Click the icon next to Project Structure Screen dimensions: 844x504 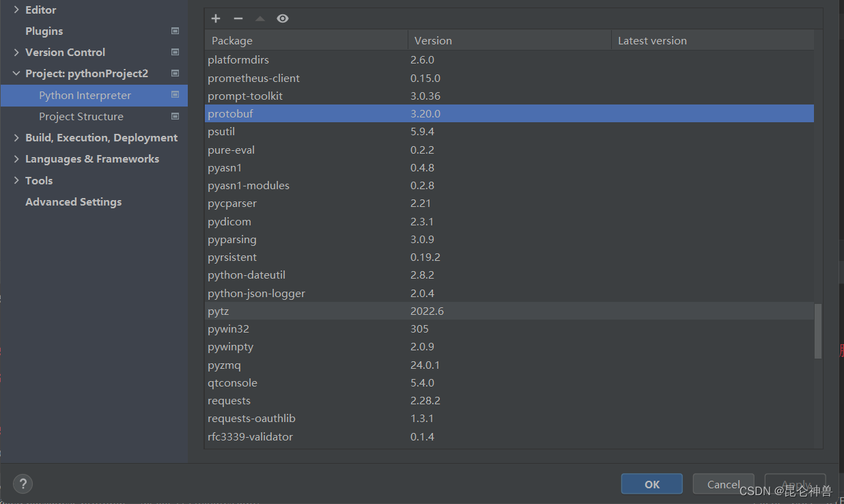[175, 116]
